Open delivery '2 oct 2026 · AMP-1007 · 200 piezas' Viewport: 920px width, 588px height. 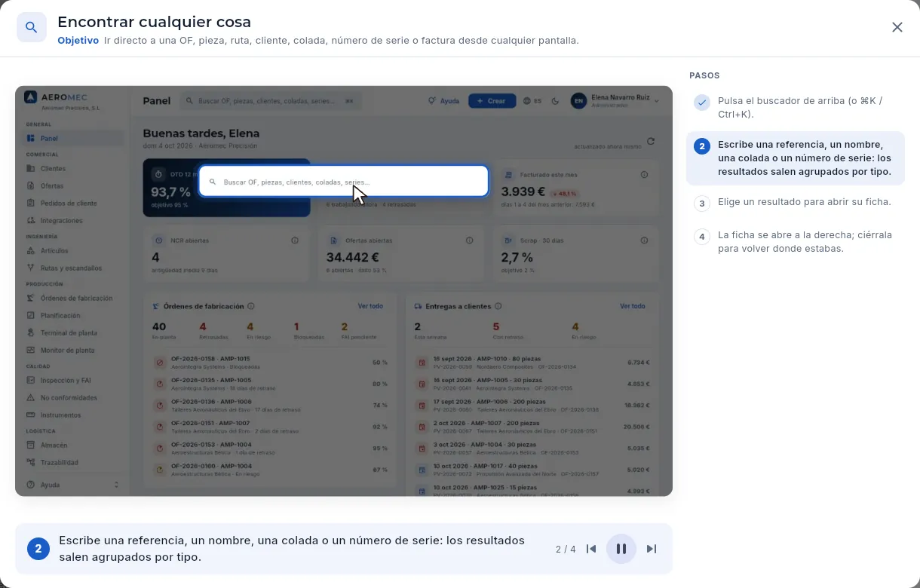pyautogui.click(x=532, y=427)
